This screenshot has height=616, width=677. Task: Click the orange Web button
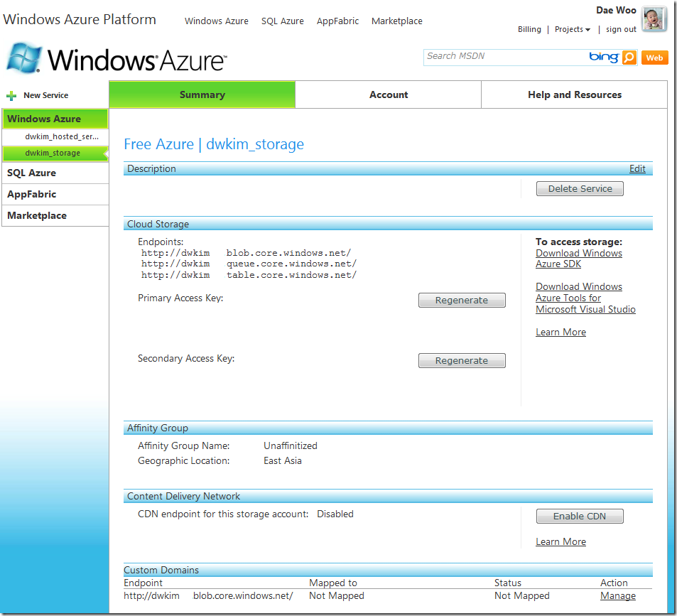(x=654, y=58)
